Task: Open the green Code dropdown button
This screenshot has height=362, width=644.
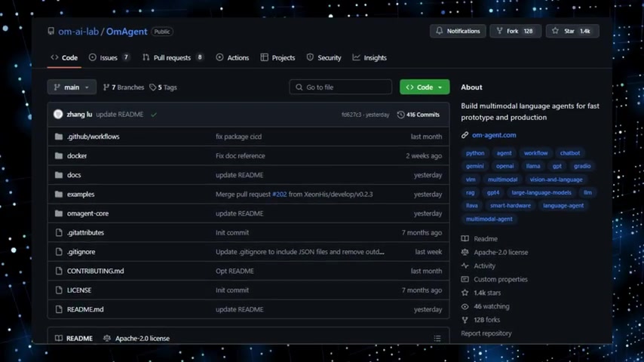Action: coord(425,87)
